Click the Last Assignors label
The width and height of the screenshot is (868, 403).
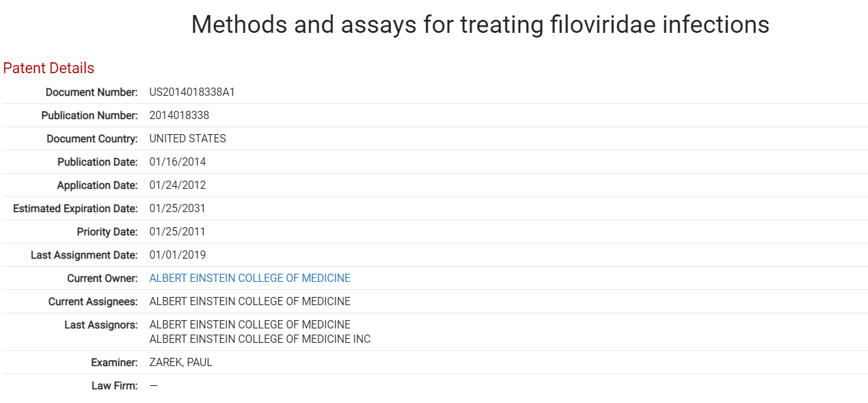pyautogui.click(x=100, y=325)
